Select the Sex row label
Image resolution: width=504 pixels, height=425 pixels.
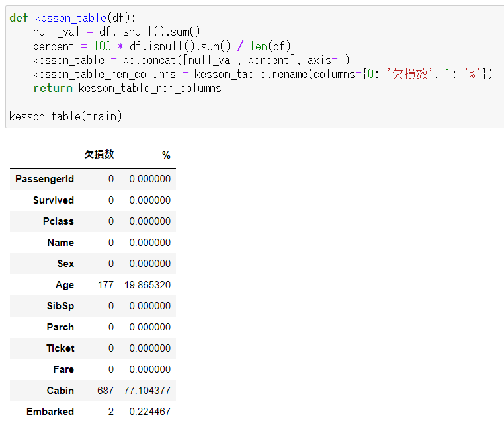tap(65, 264)
